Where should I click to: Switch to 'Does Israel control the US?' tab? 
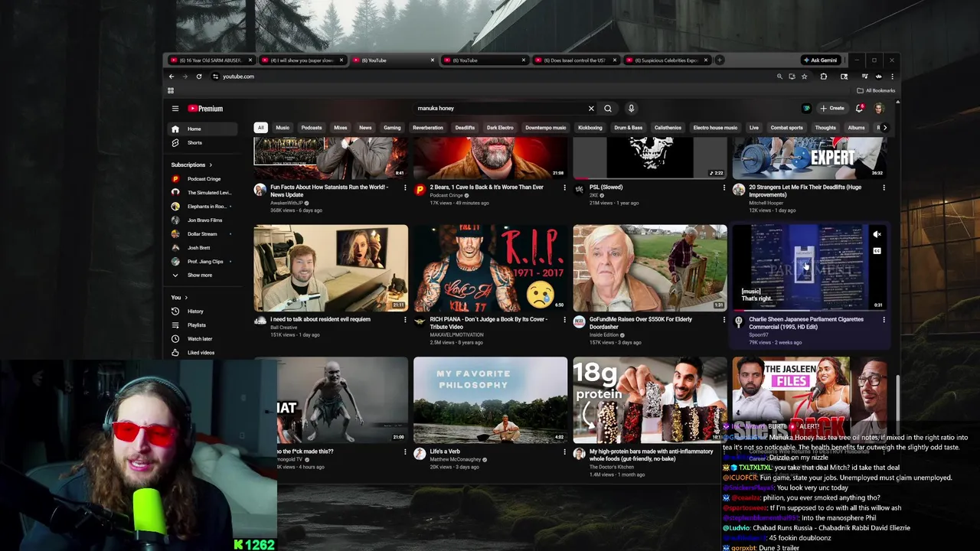pyautogui.click(x=574, y=60)
